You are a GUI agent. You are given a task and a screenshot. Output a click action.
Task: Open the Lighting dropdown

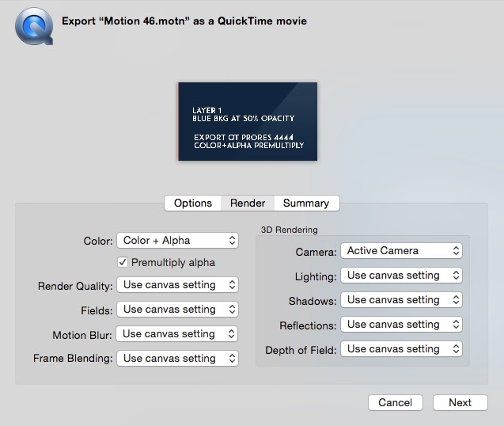pyautogui.click(x=401, y=275)
